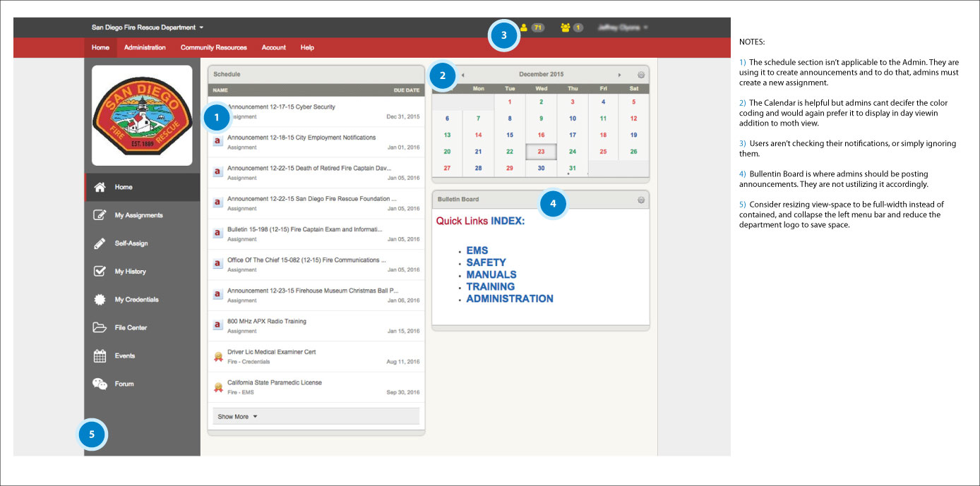
Task: Open the TRAINING quick link
Action: [x=490, y=286]
